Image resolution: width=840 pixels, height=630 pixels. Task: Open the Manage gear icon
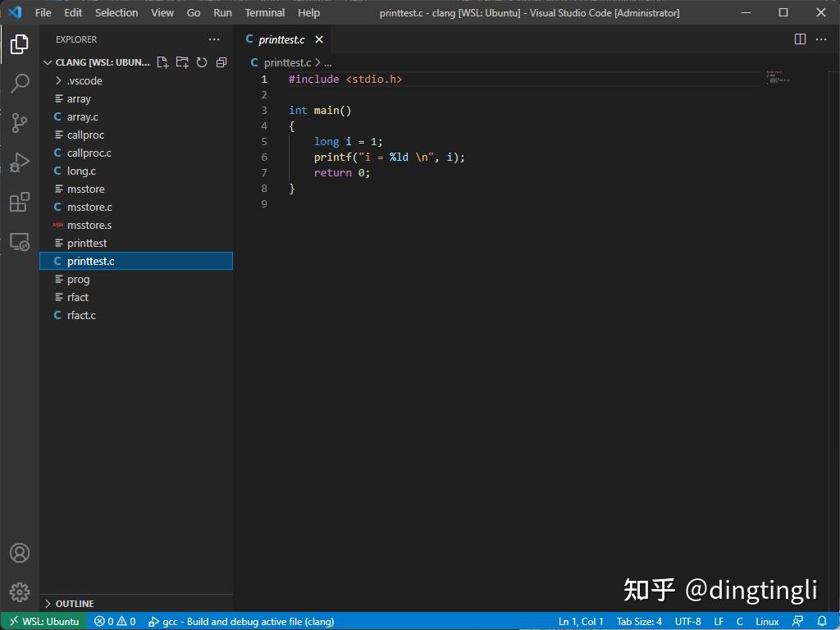click(20, 592)
